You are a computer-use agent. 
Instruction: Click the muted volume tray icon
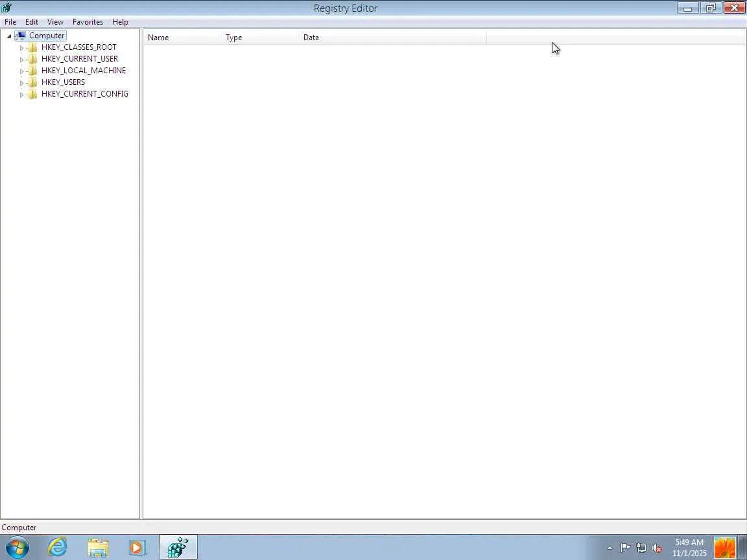(657, 548)
